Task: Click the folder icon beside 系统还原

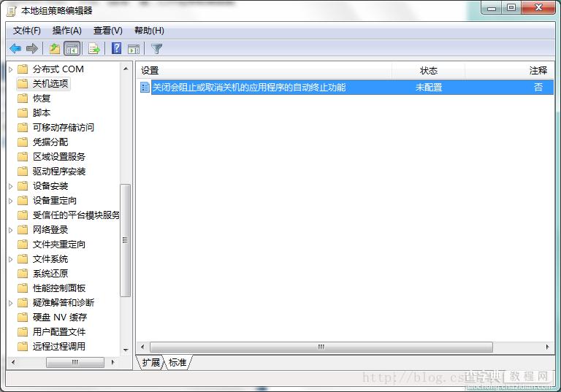Action: (23, 274)
